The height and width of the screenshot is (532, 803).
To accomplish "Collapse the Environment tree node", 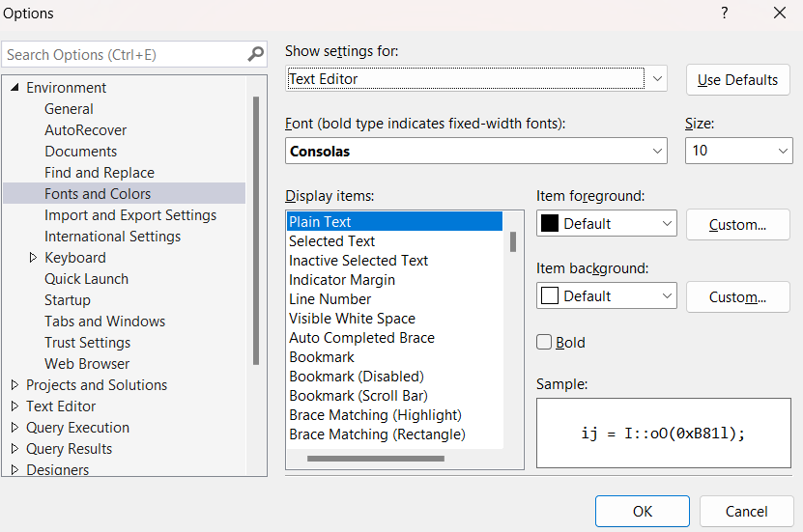I will [14, 88].
